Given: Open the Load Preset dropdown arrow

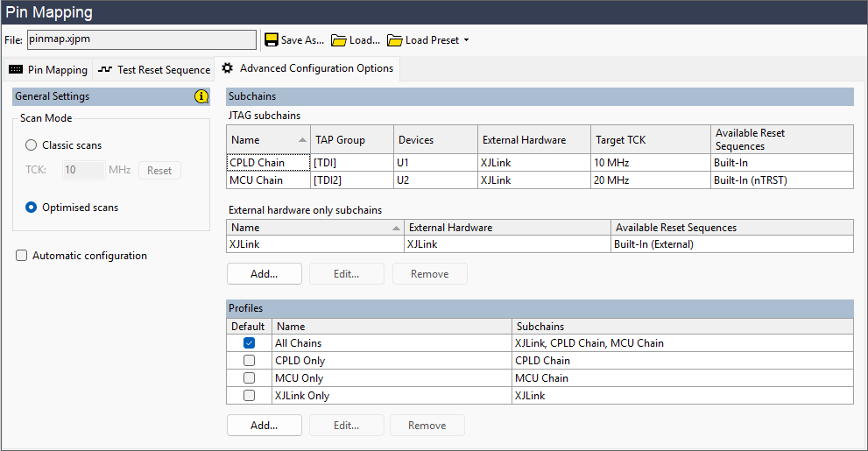Looking at the screenshot, I should pos(466,40).
